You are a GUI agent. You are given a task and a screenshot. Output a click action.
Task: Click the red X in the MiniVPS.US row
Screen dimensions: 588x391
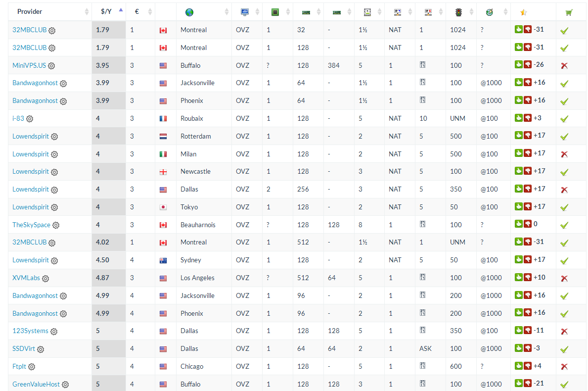(x=564, y=66)
